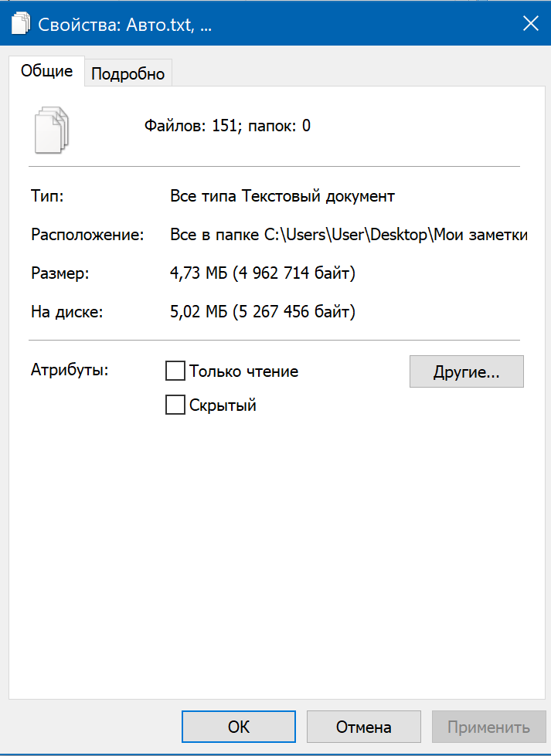Toggle the 'Скрытый' attribute checkbox
551x756 pixels.
tap(176, 405)
